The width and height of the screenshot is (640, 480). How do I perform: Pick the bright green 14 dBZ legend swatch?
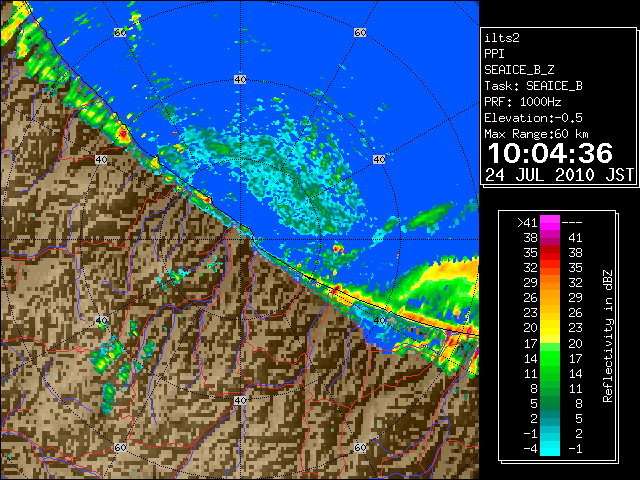pos(550,359)
